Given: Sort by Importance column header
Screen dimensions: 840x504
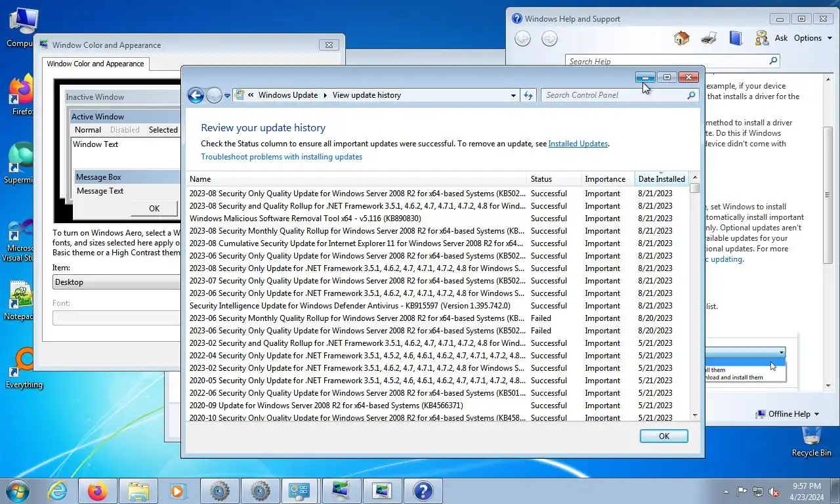Looking at the screenshot, I should tap(608, 179).
